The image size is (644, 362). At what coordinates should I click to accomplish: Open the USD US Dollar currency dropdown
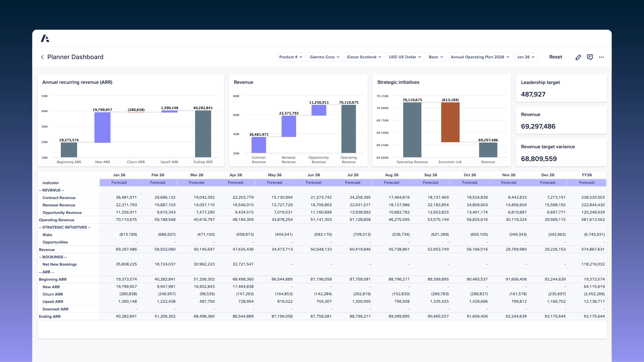(405, 57)
